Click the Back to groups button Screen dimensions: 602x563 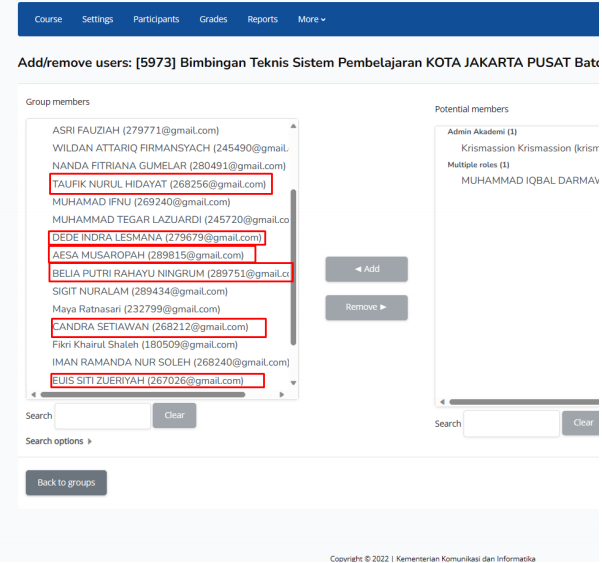pyautogui.click(x=66, y=483)
